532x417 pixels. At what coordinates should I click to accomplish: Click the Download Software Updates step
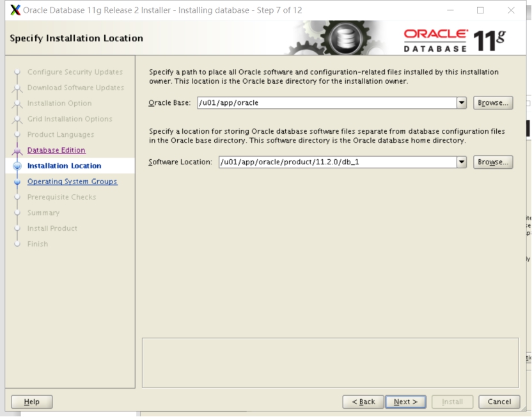75,88
